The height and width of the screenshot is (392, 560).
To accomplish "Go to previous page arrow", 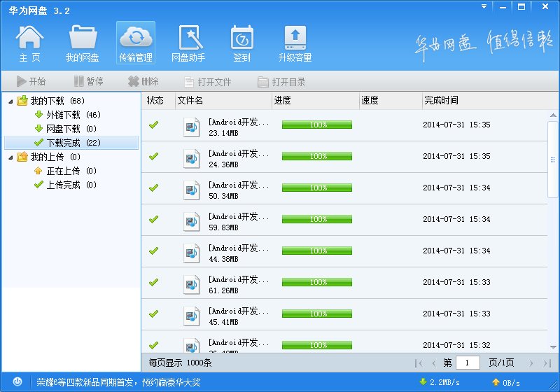I will [434, 363].
